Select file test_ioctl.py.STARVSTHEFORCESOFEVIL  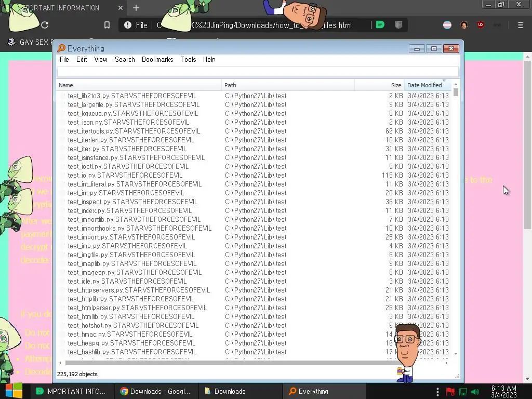[x=128, y=166]
